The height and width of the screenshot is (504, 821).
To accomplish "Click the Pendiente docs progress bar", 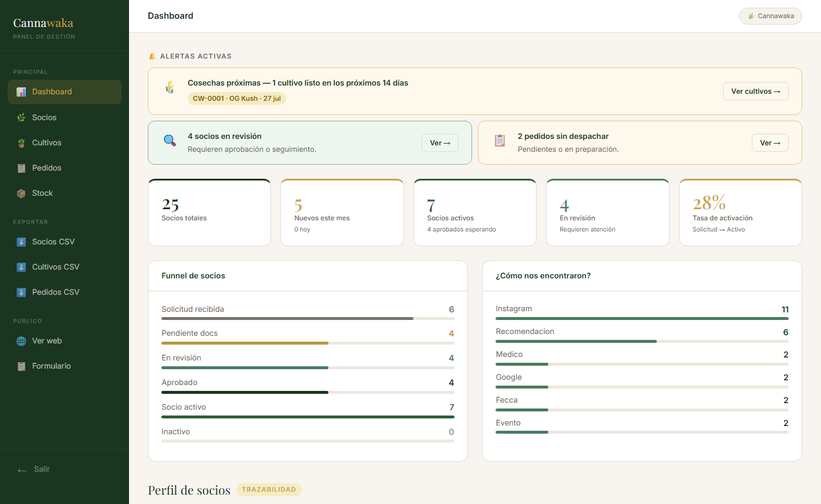I will click(x=308, y=343).
